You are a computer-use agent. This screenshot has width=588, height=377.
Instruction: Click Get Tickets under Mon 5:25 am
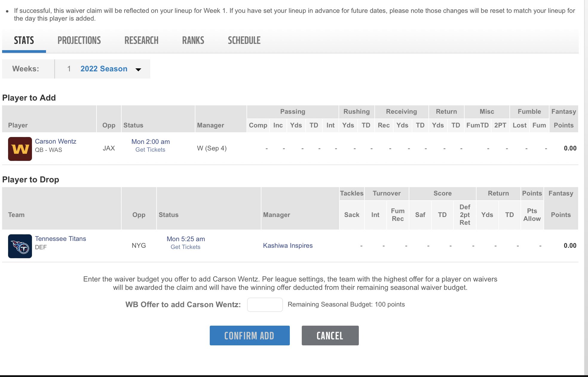click(x=185, y=247)
